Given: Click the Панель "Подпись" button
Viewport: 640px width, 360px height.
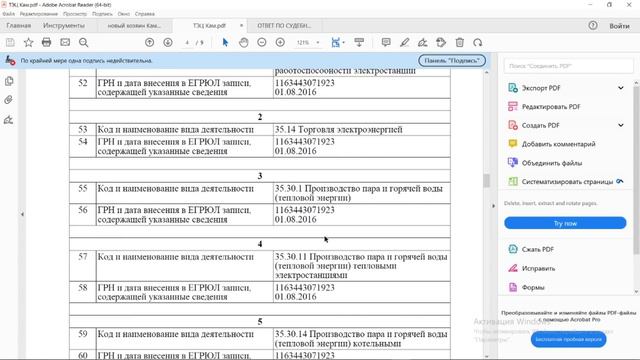Looking at the screenshot, I should [452, 60].
